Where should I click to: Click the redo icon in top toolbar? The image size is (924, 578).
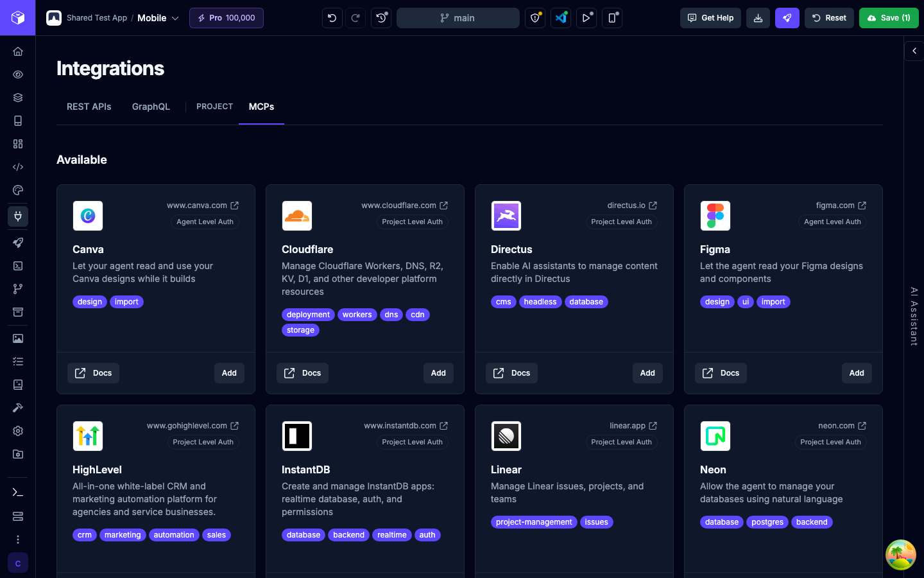tap(355, 18)
